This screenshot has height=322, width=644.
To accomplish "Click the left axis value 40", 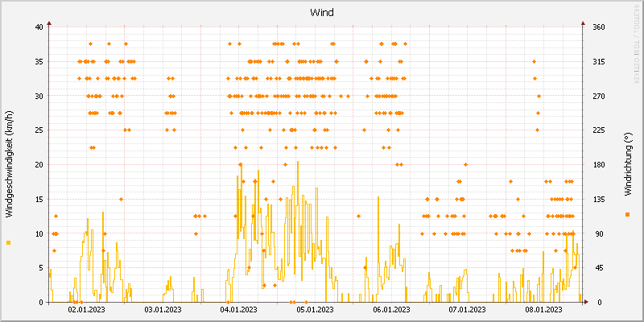I will (x=39, y=27).
